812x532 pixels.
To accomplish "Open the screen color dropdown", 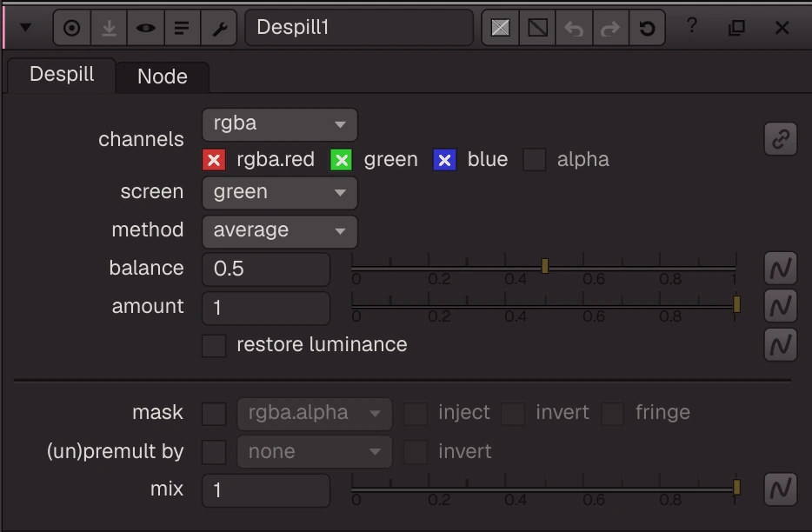I will point(280,193).
